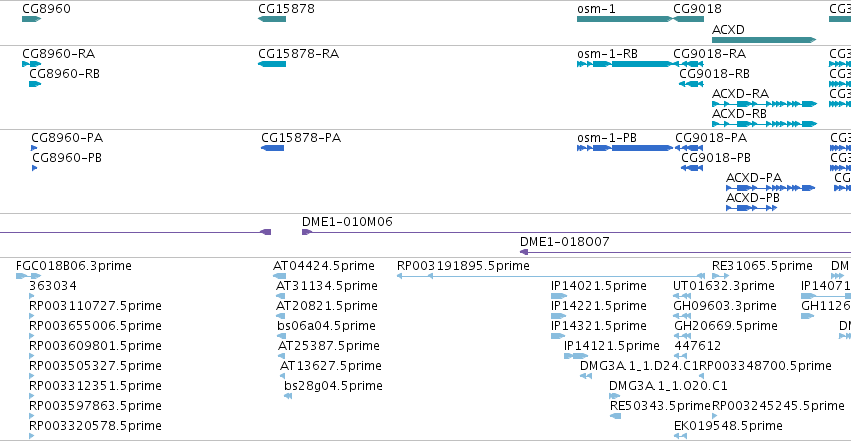The height and width of the screenshot is (441, 851).
Task: Click the FGC018B06.3prime EST label
Action: 74,266
